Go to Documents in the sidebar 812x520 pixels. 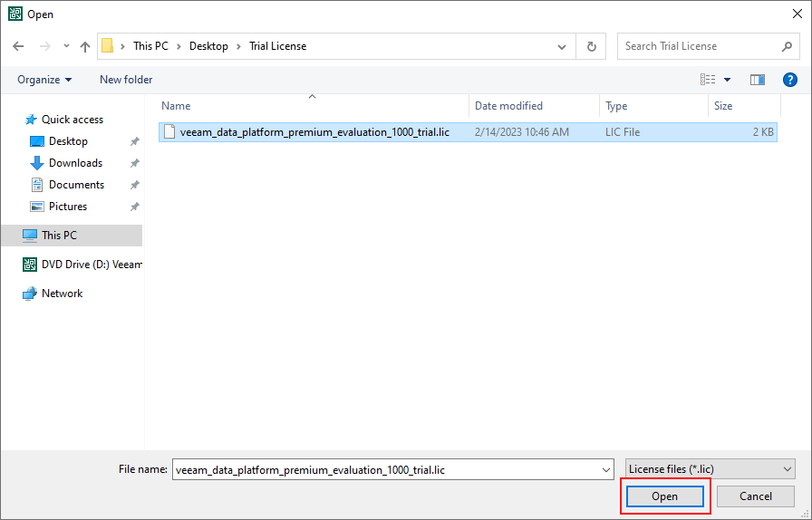[76, 185]
